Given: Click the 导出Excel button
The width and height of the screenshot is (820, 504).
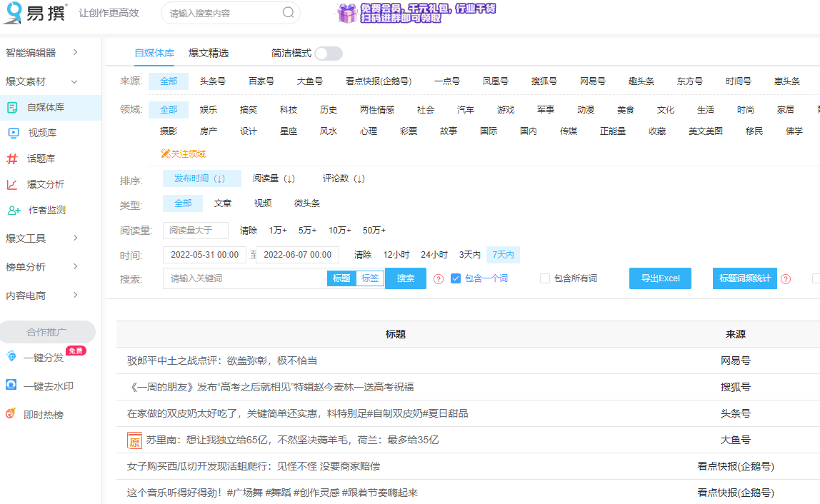Looking at the screenshot, I should [660, 278].
